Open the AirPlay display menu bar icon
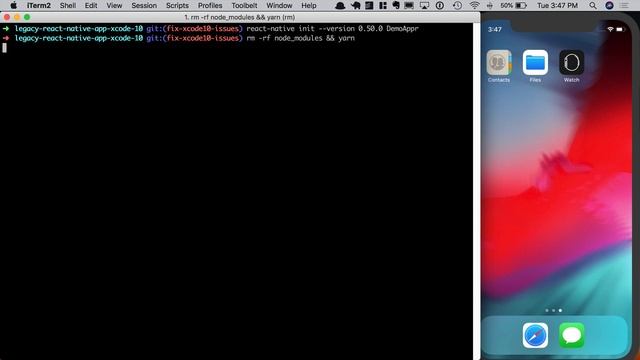The image size is (640, 360). click(x=424, y=5)
